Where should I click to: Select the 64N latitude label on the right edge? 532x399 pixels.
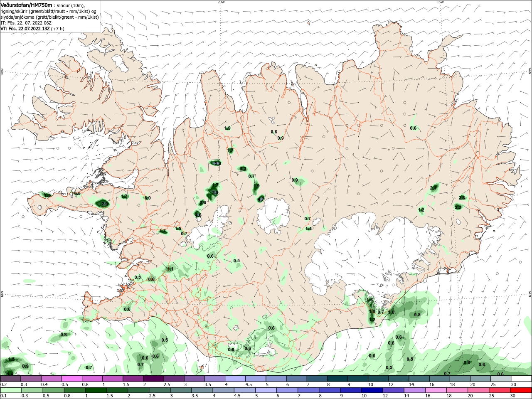click(530, 293)
